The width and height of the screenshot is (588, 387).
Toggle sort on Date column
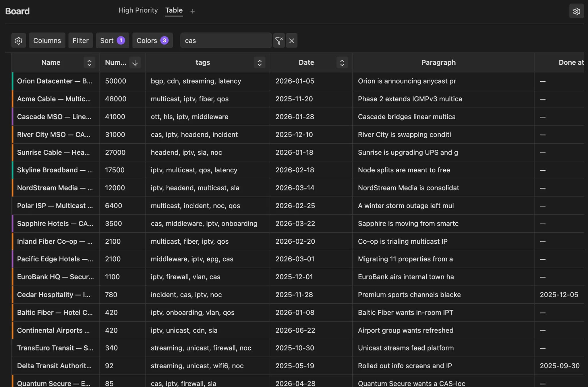pyautogui.click(x=342, y=63)
